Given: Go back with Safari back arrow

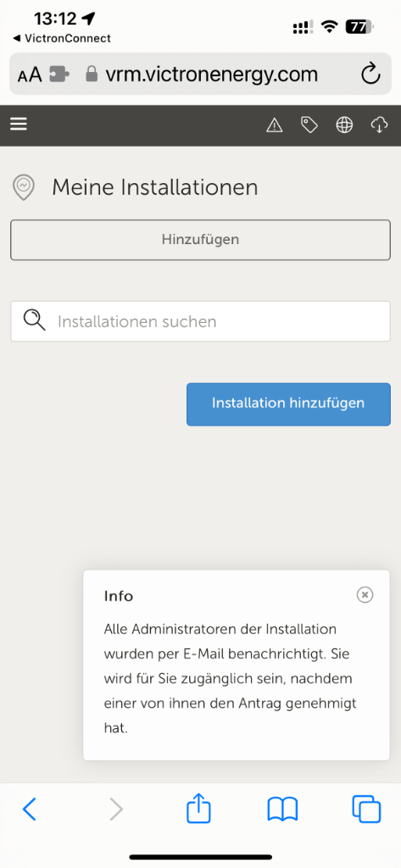Looking at the screenshot, I should tap(30, 810).
